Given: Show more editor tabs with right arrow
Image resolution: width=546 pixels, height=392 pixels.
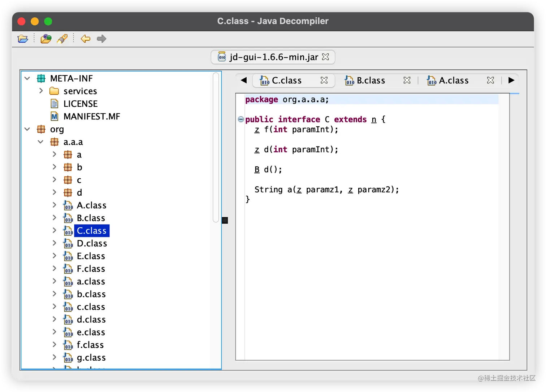Looking at the screenshot, I should pos(511,80).
